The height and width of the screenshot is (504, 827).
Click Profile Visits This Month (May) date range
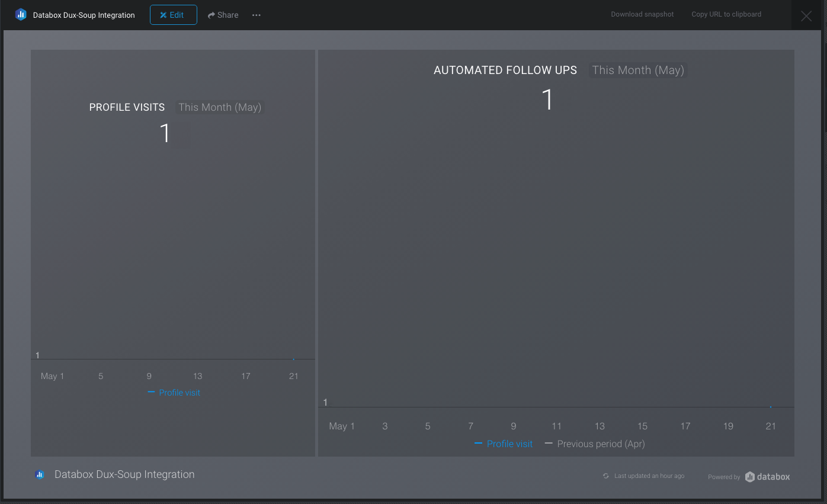click(x=220, y=107)
